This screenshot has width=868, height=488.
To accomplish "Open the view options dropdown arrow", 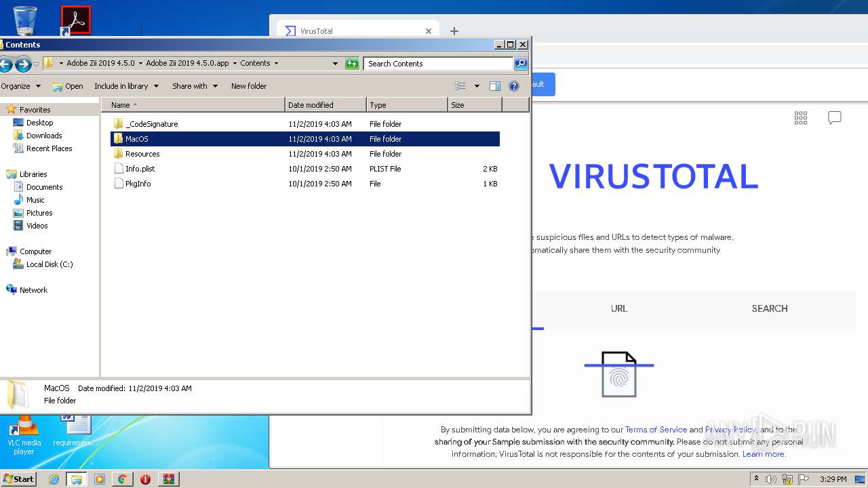I will (x=477, y=86).
